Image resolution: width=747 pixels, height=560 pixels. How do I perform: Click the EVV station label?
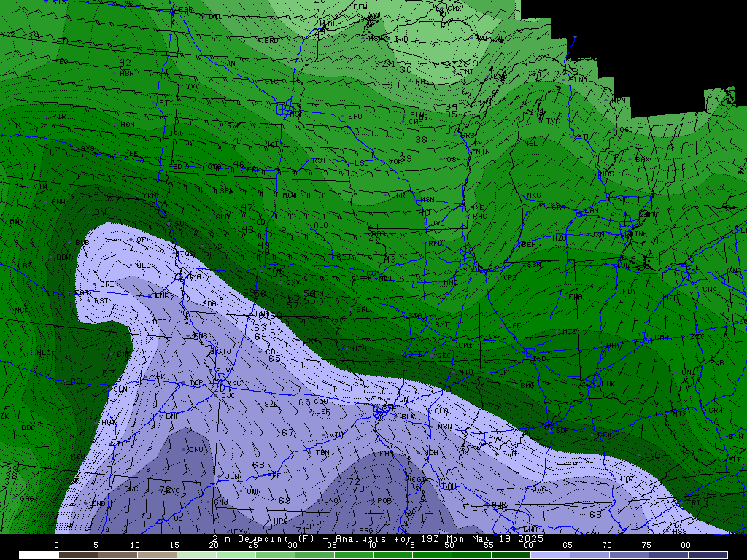[495, 441]
